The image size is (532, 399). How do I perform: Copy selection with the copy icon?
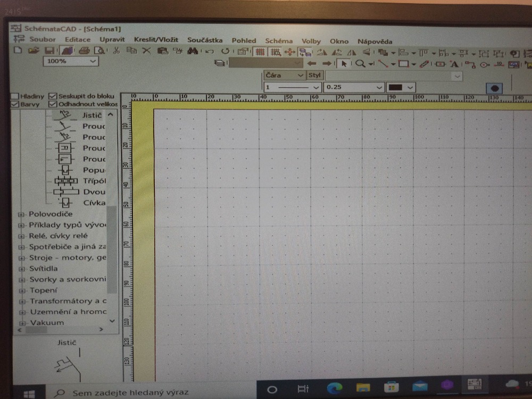tap(131, 51)
